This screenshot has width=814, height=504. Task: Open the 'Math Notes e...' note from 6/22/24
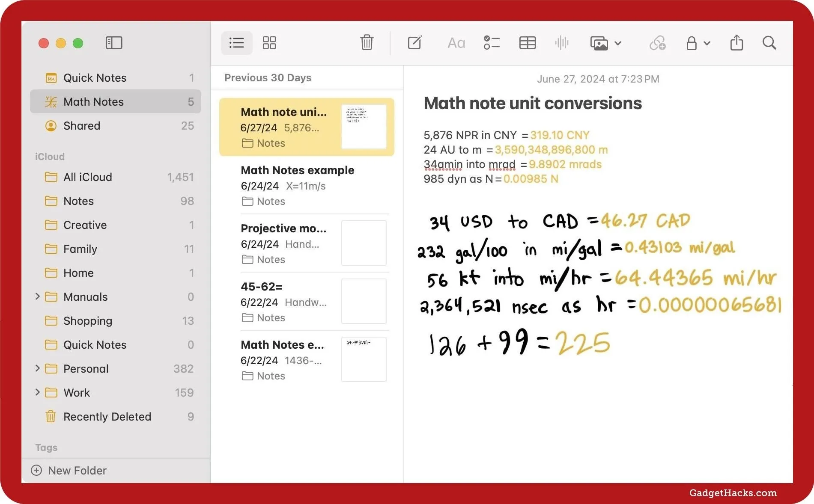307,360
